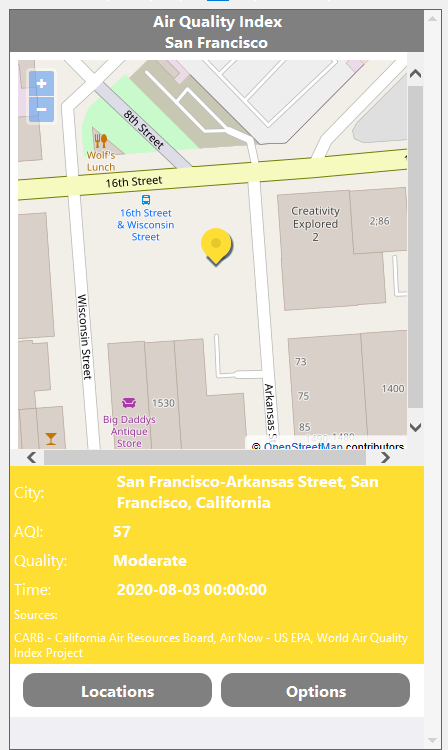Zoom out the map with minus button
Viewport: 448px width, 750px height.
pyautogui.click(x=42, y=110)
